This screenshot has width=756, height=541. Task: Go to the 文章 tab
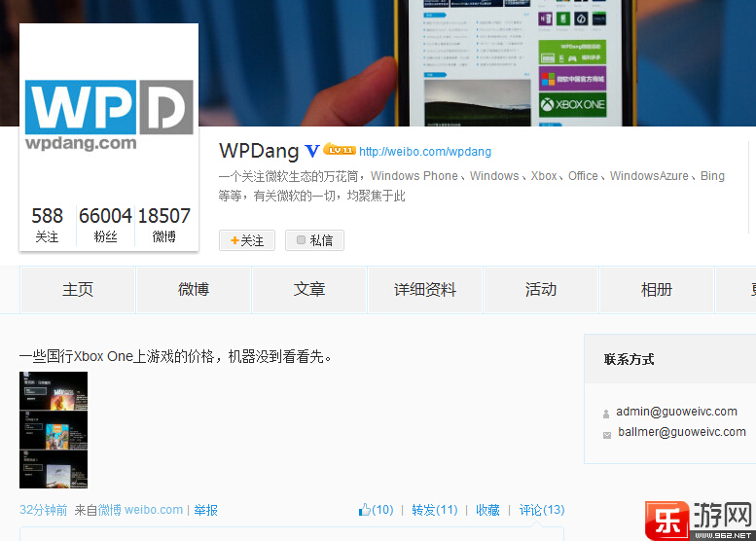pos(309,290)
